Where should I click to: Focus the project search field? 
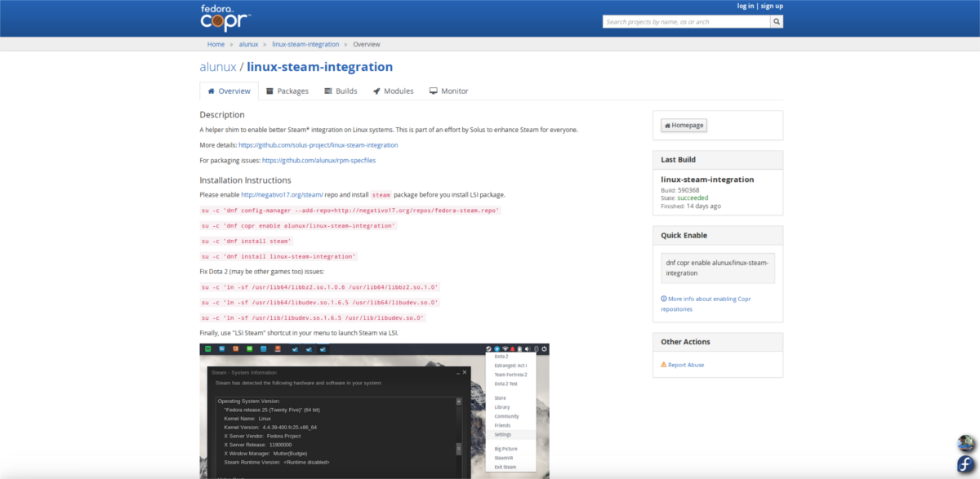point(686,22)
